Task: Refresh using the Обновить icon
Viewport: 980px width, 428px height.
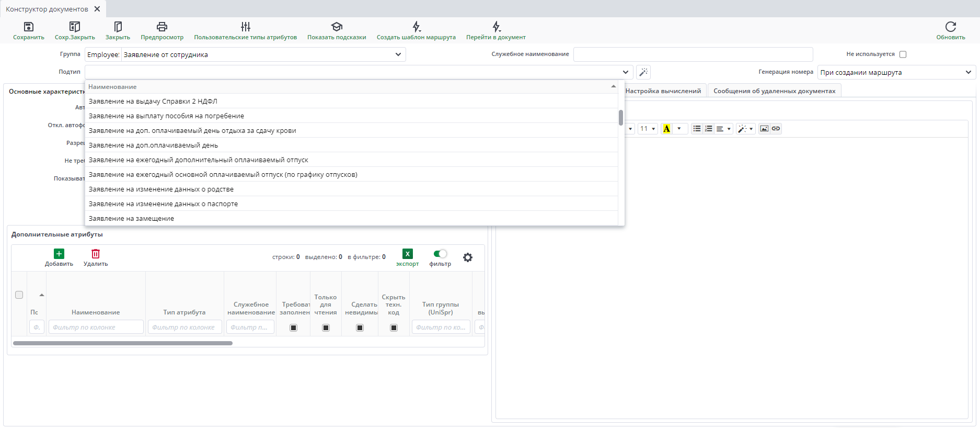Action: (950, 27)
